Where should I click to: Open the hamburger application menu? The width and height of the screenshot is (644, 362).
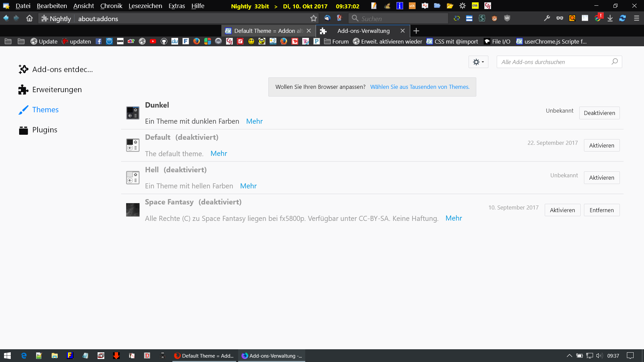click(636, 18)
